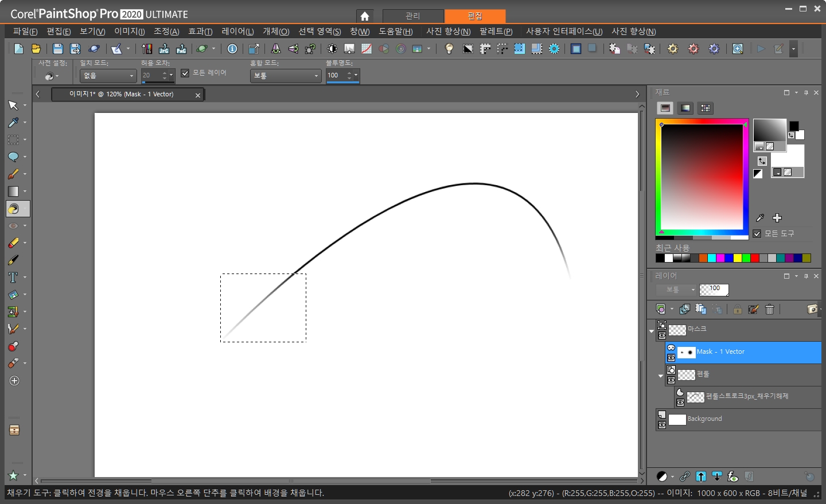Select the Paint Brush tool
826x504 pixels.
tap(13, 174)
